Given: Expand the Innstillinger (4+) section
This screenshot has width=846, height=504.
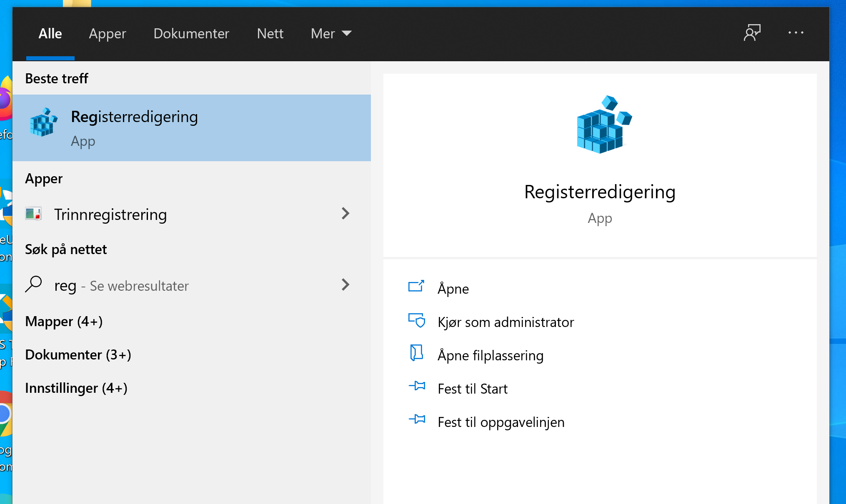Looking at the screenshot, I should (x=76, y=388).
